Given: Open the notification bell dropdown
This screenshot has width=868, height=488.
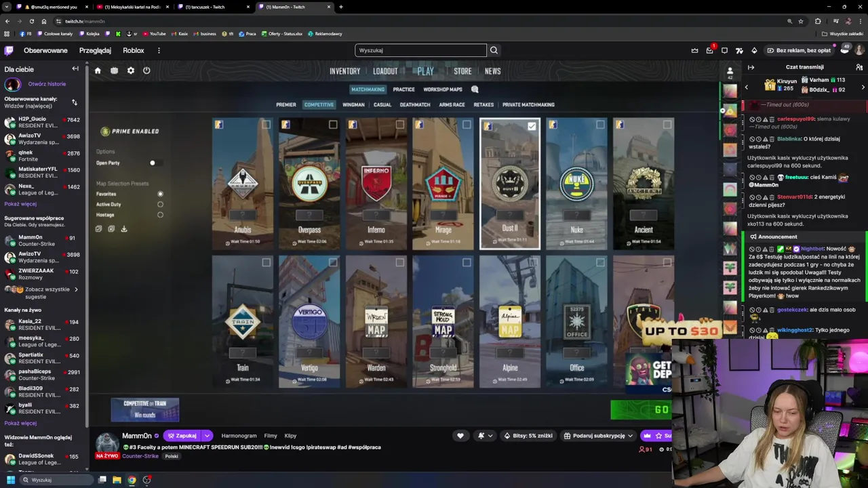Looking at the screenshot, I should coord(484,436).
